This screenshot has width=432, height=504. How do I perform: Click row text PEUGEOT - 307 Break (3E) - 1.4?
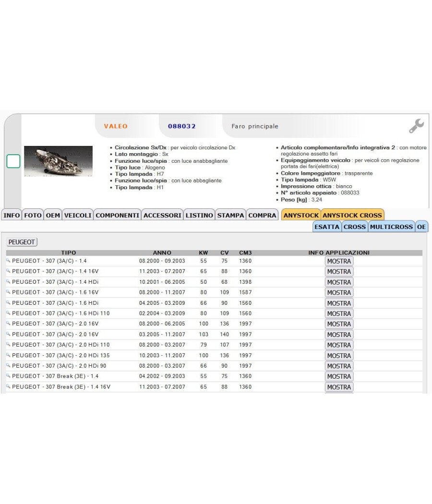click(x=55, y=376)
